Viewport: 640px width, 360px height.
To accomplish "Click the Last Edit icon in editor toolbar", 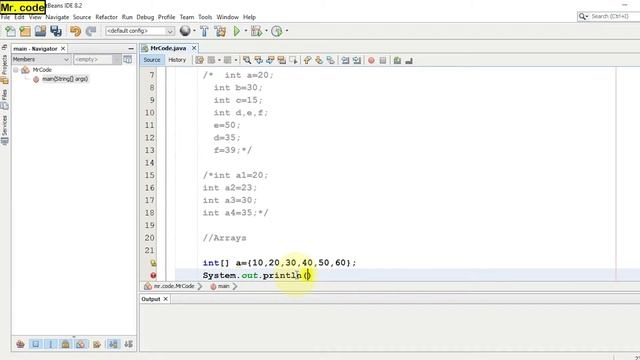I will coord(199,60).
